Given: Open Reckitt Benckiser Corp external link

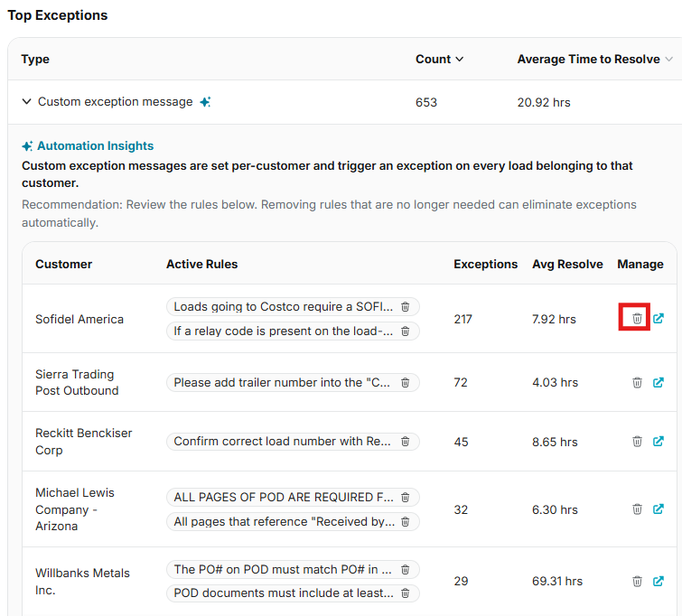Looking at the screenshot, I should [659, 442].
